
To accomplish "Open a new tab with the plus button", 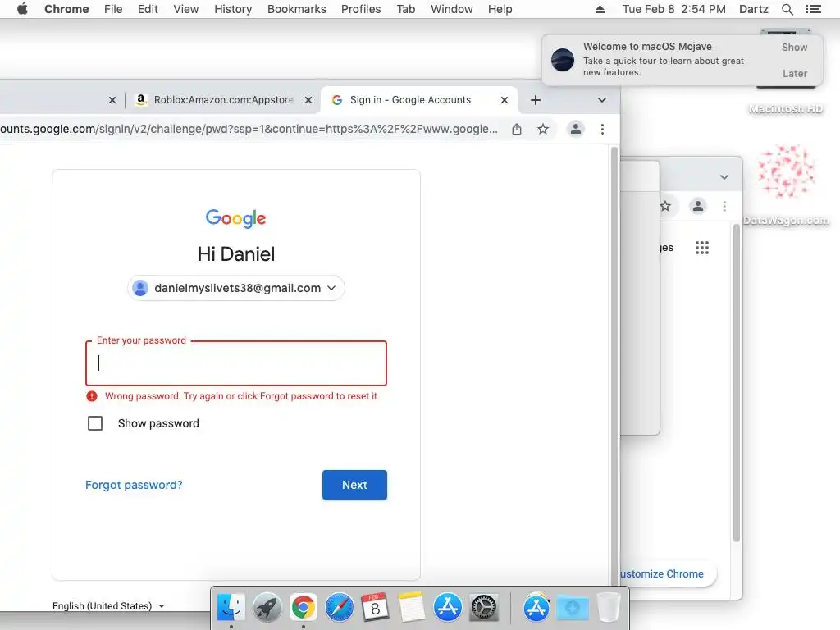I will tap(535, 100).
